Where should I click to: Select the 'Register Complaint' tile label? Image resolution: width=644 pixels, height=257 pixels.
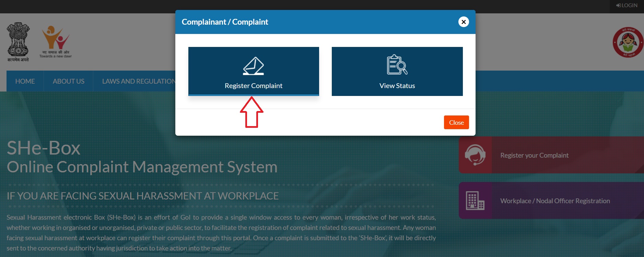(x=253, y=86)
